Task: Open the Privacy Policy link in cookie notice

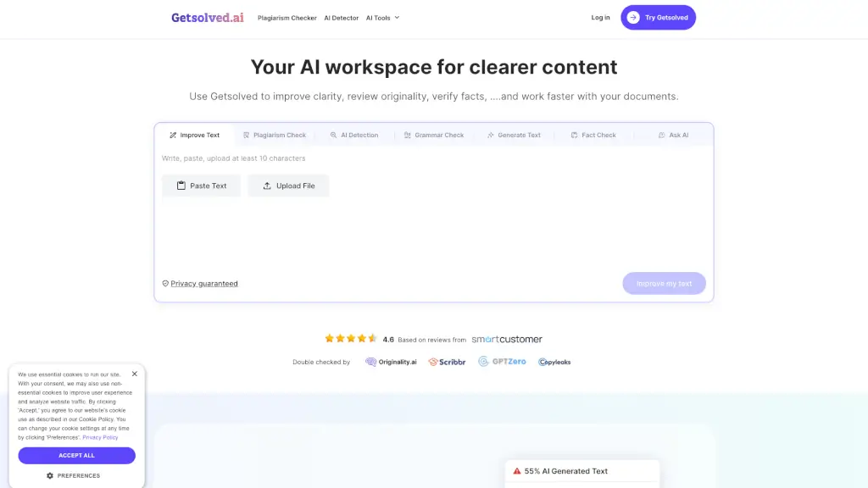Action: [100, 437]
